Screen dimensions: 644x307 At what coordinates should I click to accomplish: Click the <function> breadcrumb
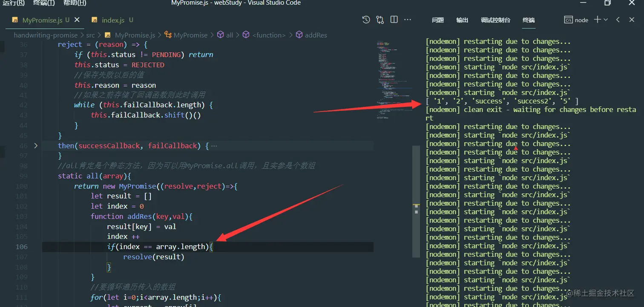tap(264, 35)
